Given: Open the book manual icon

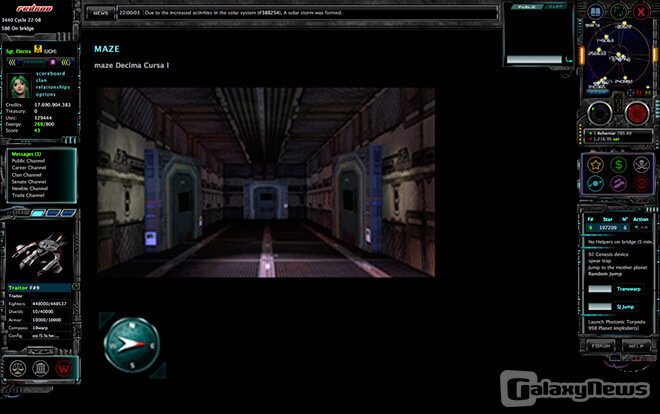Looking at the screenshot, I should click(595, 12).
